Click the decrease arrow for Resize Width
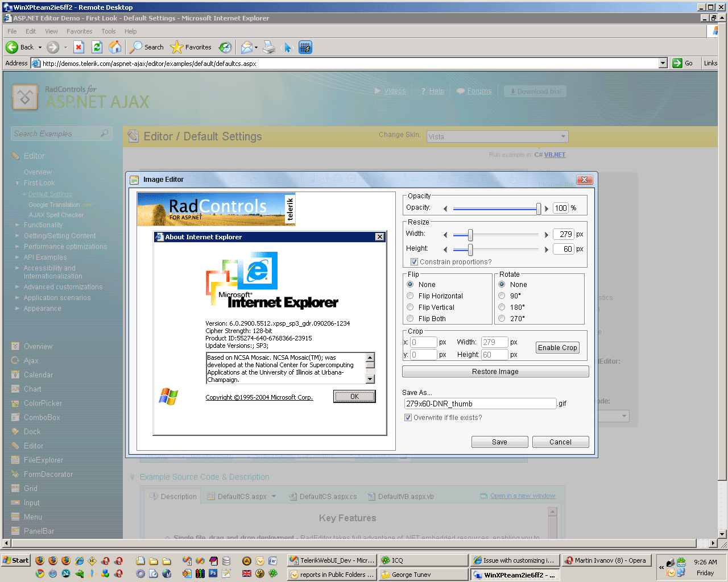This screenshot has width=728, height=582. click(x=445, y=235)
